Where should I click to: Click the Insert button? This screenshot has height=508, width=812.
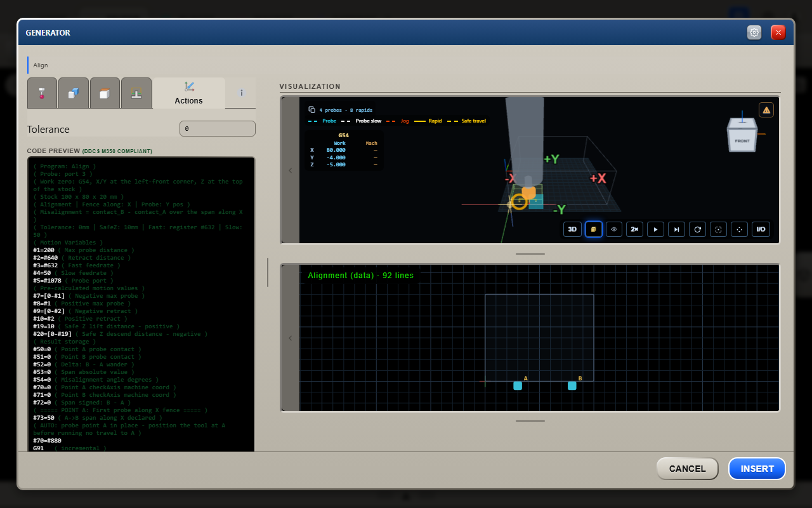pos(757,469)
